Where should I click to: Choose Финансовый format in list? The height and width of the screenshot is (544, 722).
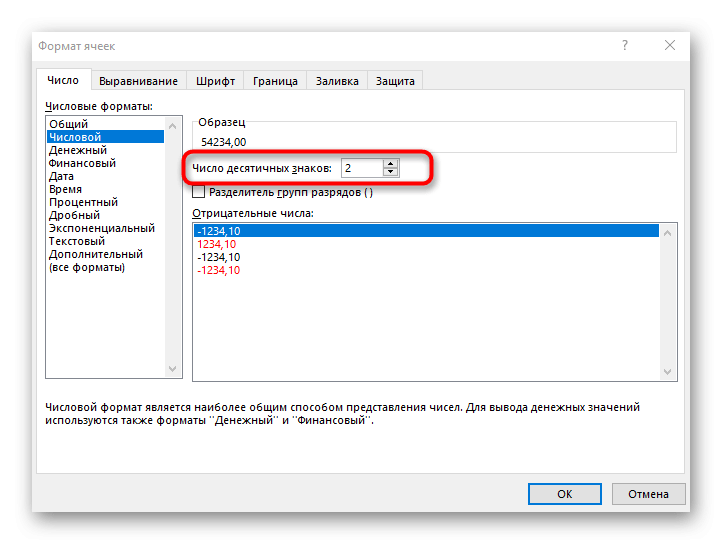(105, 163)
